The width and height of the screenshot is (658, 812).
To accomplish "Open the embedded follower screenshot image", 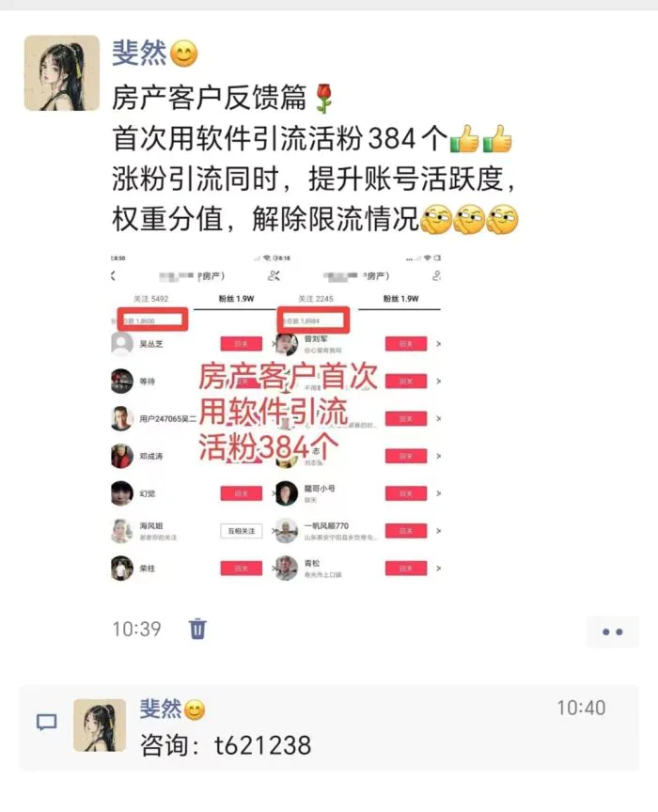I will 275,418.
